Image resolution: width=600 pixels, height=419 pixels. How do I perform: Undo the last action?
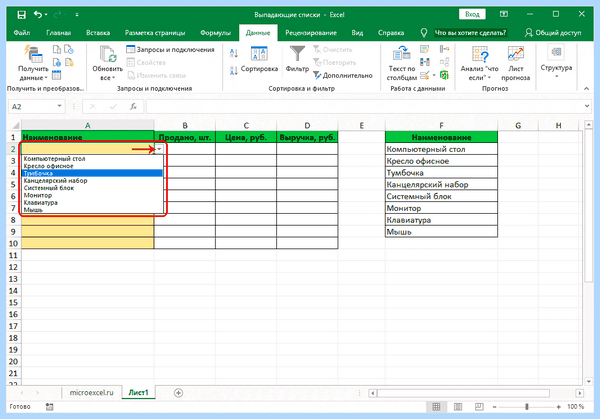(x=38, y=15)
